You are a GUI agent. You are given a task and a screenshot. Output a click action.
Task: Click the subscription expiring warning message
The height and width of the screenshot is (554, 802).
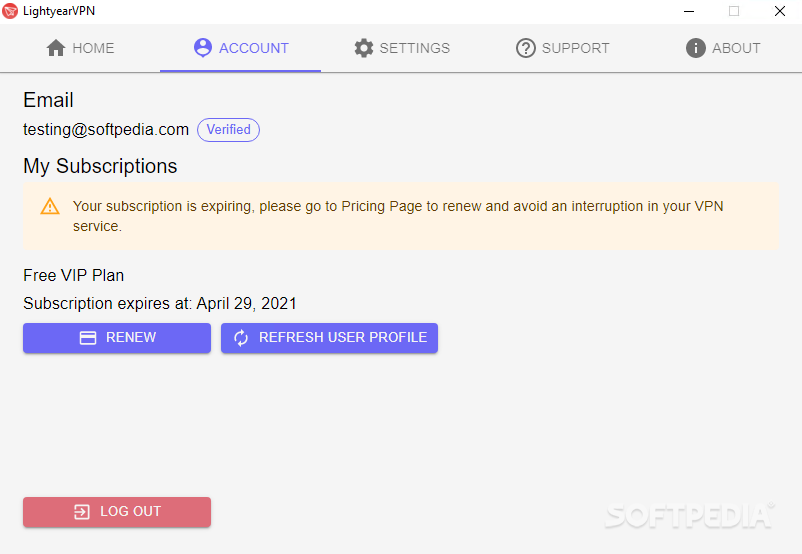click(401, 216)
